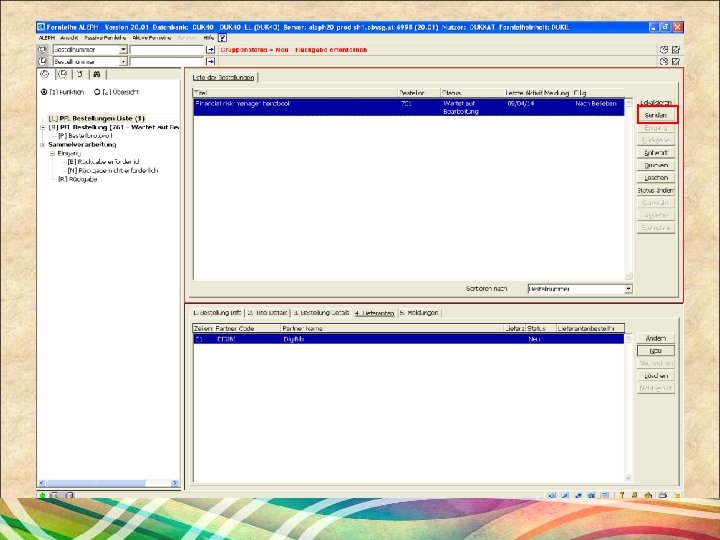Open the Aktive Fernleihe menu
Viewport: 720px width, 540px height.
152,38
